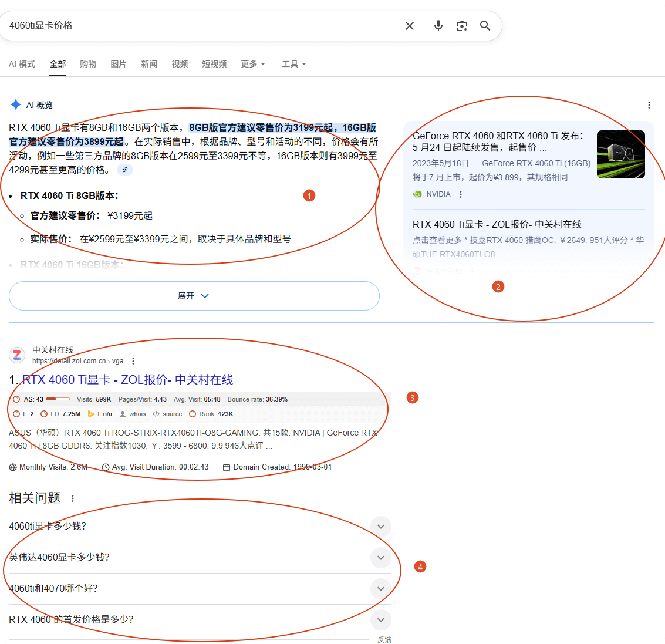Click the AS score gauge bar

[x=57, y=398]
